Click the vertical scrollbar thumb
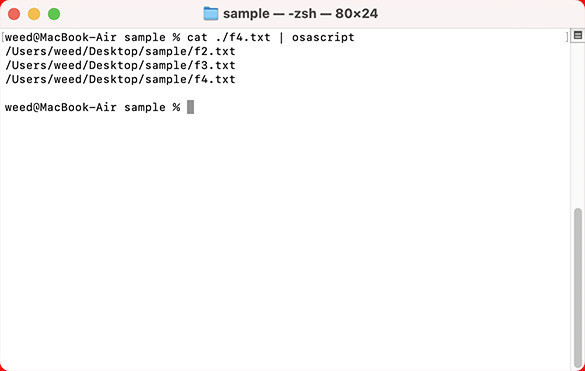 pos(578,287)
